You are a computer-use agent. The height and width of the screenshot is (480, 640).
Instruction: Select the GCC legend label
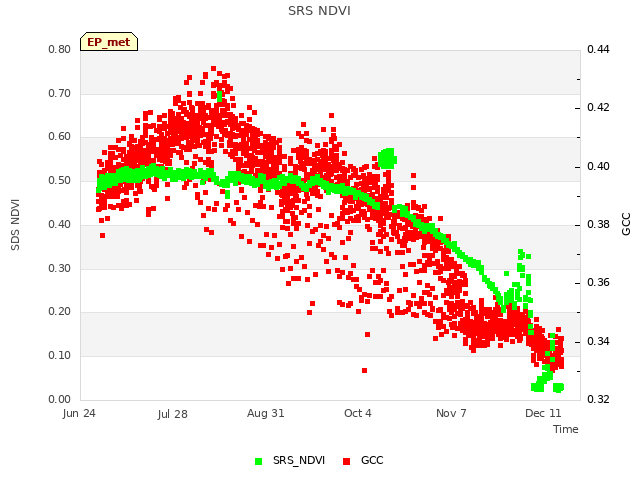pyautogui.click(x=372, y=460)
